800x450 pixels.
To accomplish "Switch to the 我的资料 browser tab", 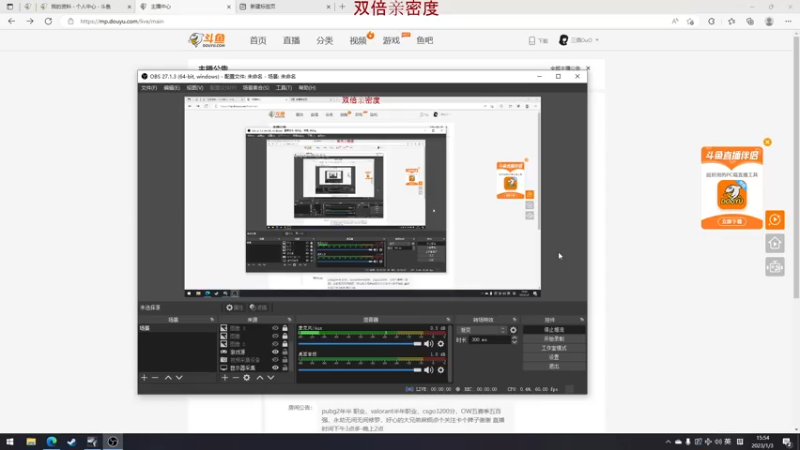I will [80, 7].
